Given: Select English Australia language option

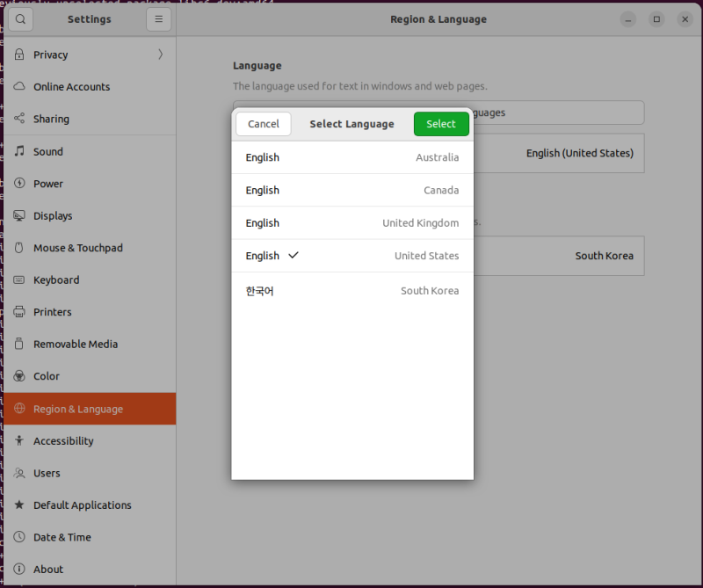Looking at the screenshot, I should pyautogui.click(x=351, y=158).
